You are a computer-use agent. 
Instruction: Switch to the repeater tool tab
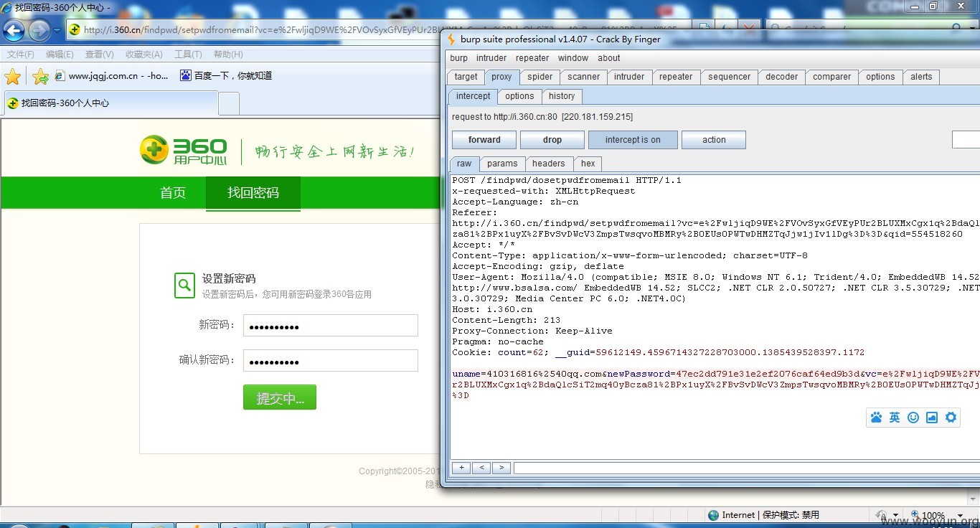click(676, 77)
